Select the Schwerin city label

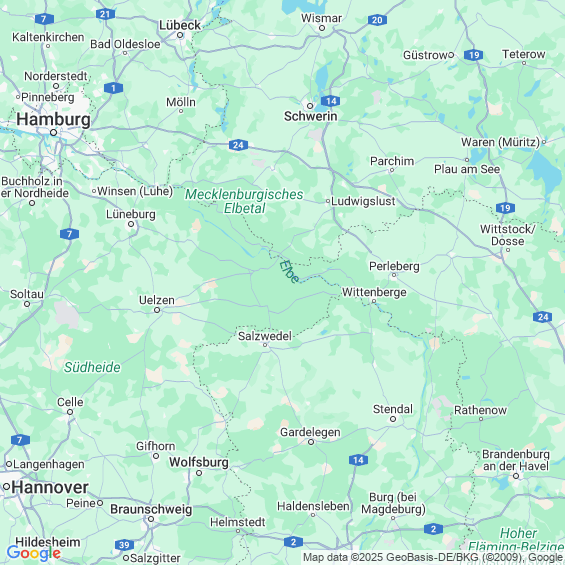(311, 116)
